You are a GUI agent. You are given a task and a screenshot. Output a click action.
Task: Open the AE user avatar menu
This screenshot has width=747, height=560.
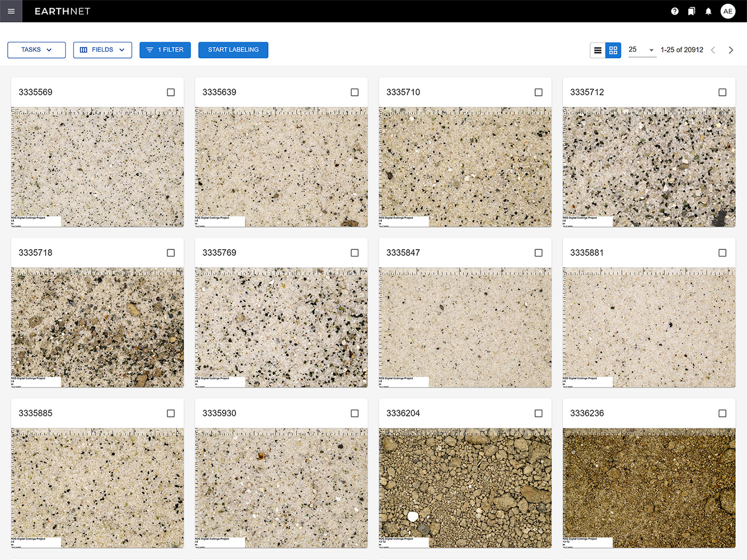(x=728, y=11)
